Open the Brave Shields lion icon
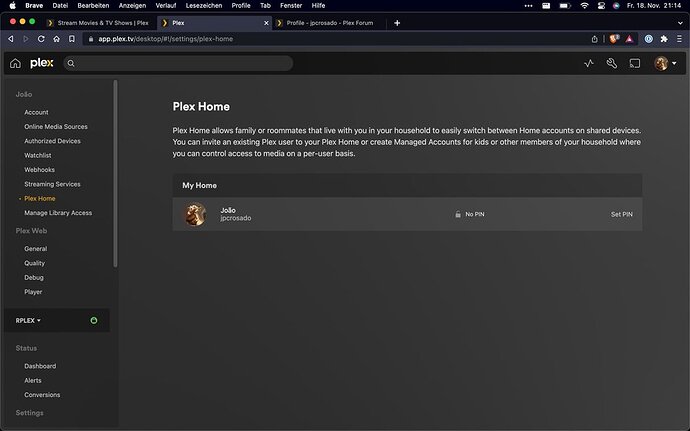This screenshot has height=431, width=690. click(x=614, y=39)
